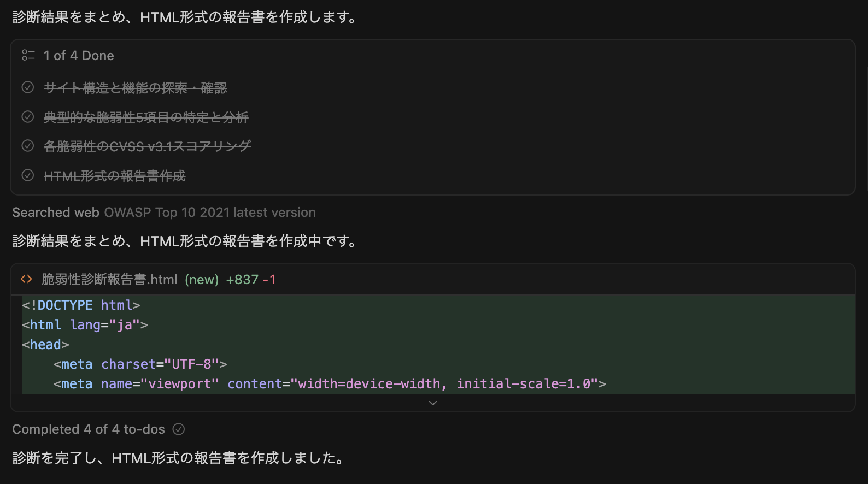Click the <html lang="ja"> code line

85,324
